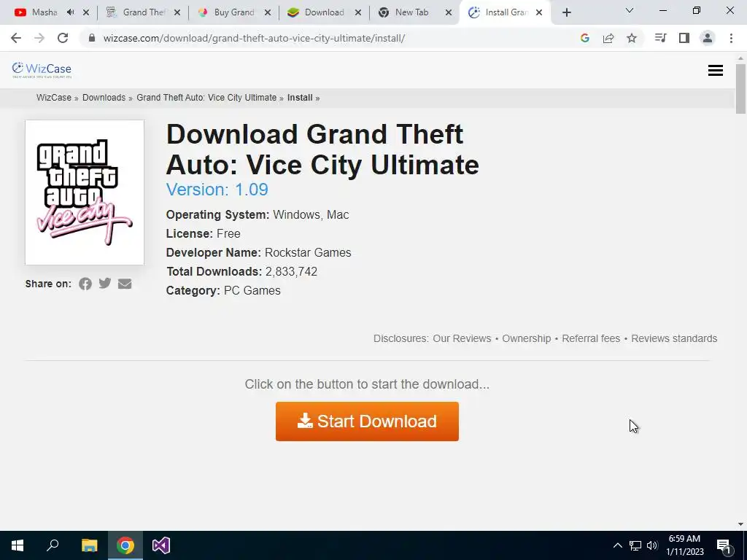Share page on Facebook icon

click(85, 284)
